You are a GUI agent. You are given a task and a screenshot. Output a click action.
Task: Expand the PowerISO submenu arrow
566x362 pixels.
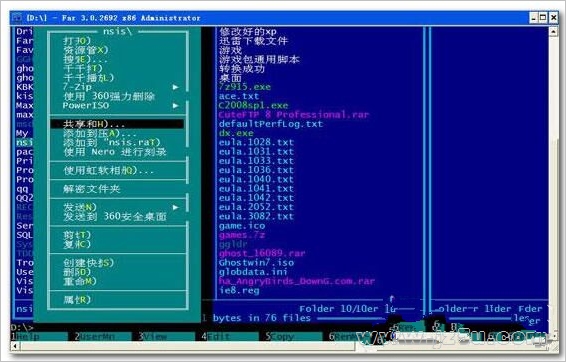(x=175, y=105)
